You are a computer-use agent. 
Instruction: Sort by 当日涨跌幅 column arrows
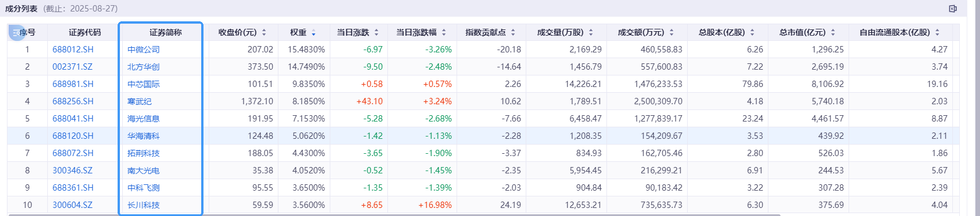tap(444, 33)
